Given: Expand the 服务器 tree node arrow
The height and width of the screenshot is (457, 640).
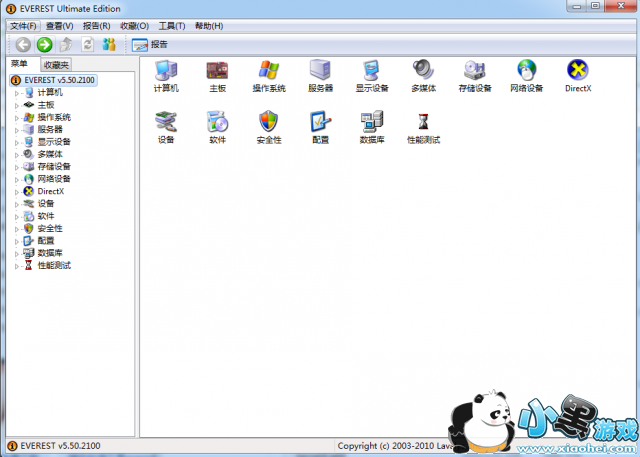Looking at the screenshot, I should 17,130.
